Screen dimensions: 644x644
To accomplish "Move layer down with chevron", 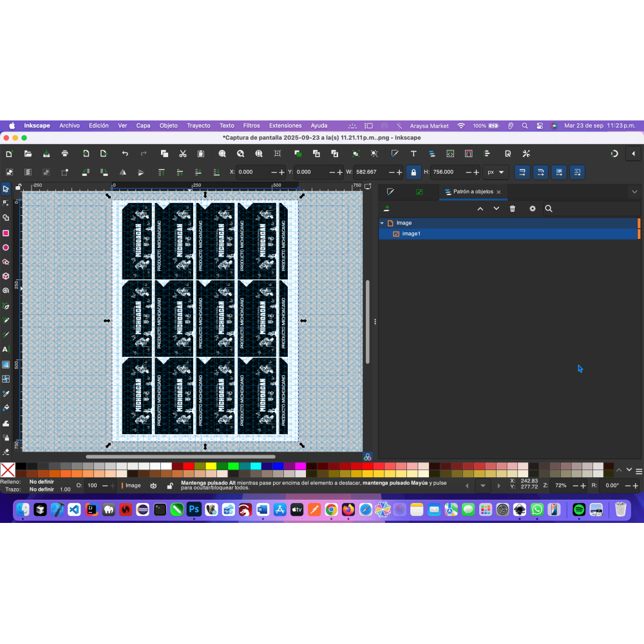I will (x=497, y=209).
